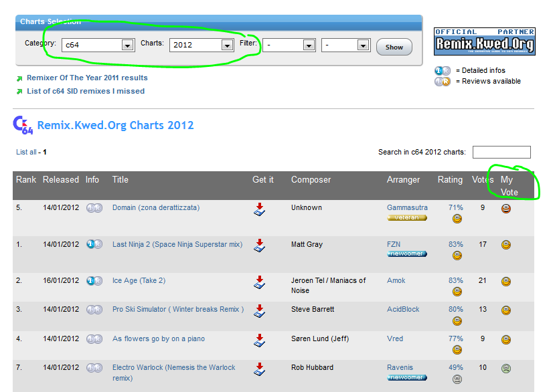This screenshot has width=551, height=392.
Task: Click download icon for Last Ninja 2
Action: coord(259,246)
